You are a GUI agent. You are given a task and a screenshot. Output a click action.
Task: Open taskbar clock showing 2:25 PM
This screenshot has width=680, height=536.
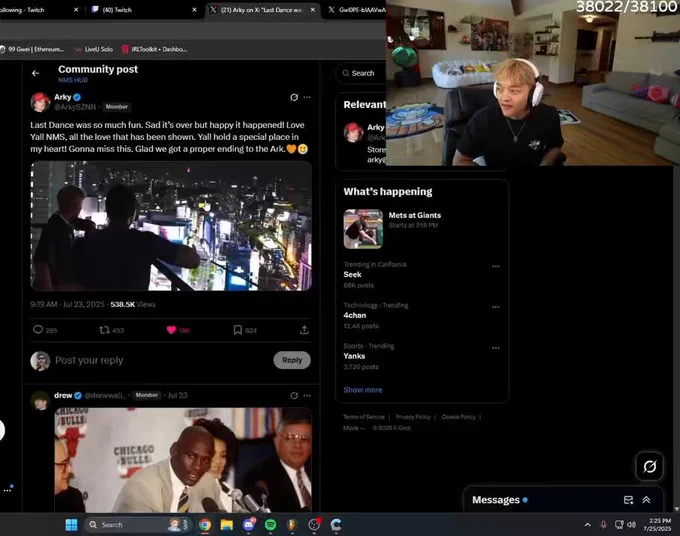[x=657, y=525]
